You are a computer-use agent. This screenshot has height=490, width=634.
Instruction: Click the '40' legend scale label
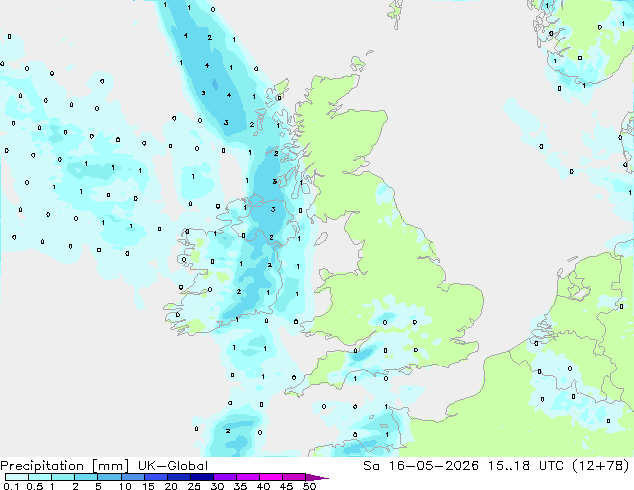263,486
